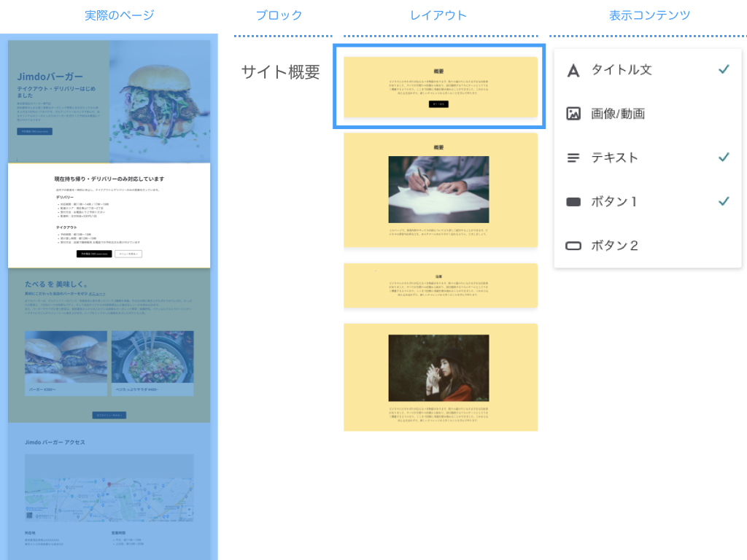Click the black reservation button in page preview
The height and width of the screenshot is (560, 747).
click(x=94, y=254)
